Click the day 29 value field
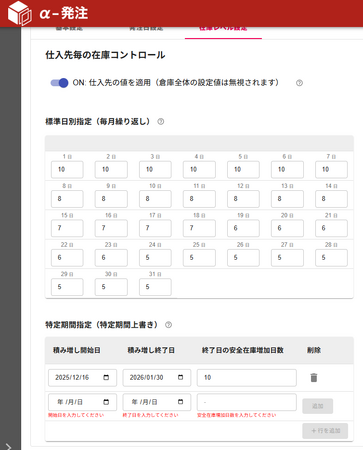The height and width of the screenshot is (450, 364). (x=67, y=287)
